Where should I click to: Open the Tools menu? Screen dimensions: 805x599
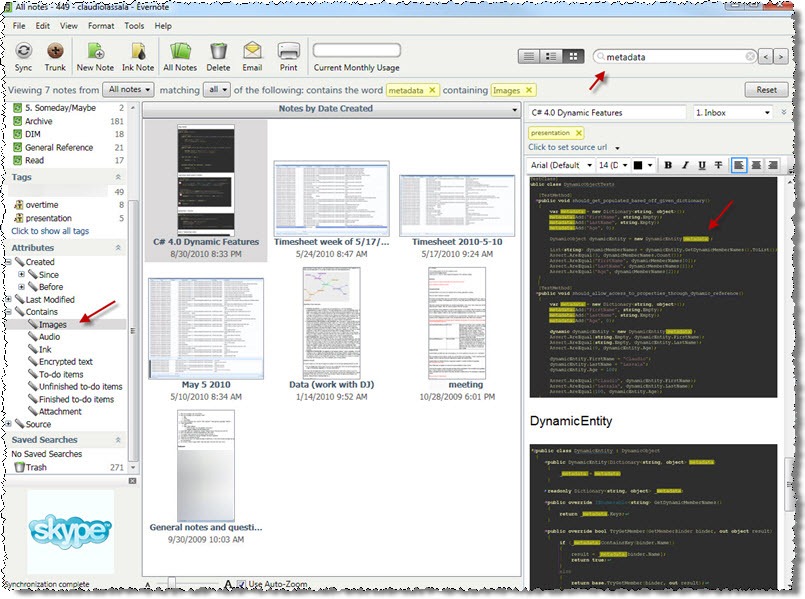tap(134, 26)
